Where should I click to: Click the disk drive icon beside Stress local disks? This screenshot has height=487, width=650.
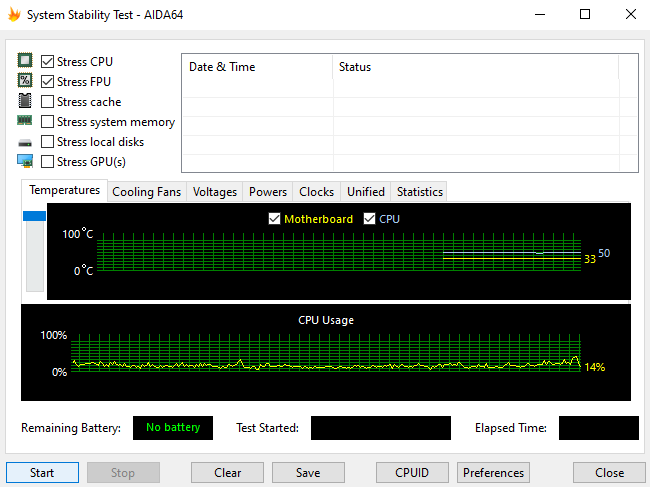[x=25, y=143]
